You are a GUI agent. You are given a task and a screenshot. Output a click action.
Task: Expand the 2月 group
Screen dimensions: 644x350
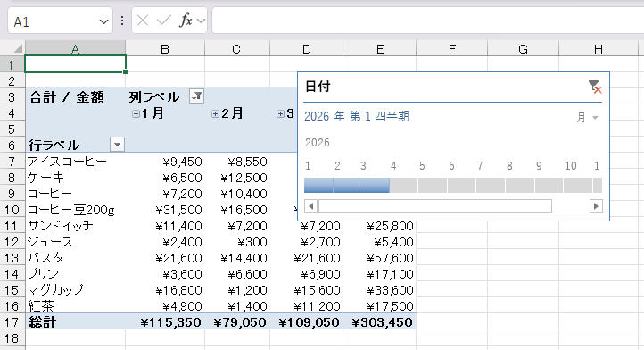click(x=215, y=113)
